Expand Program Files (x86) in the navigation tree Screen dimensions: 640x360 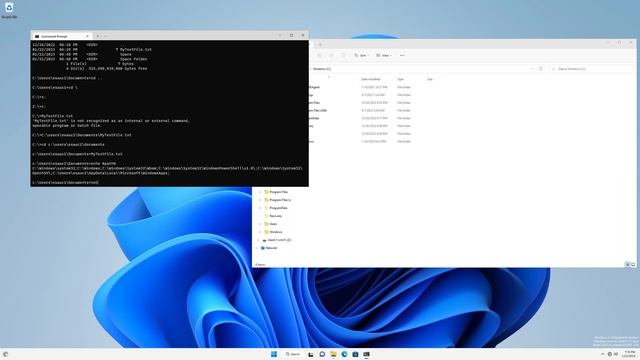(260, 200)
